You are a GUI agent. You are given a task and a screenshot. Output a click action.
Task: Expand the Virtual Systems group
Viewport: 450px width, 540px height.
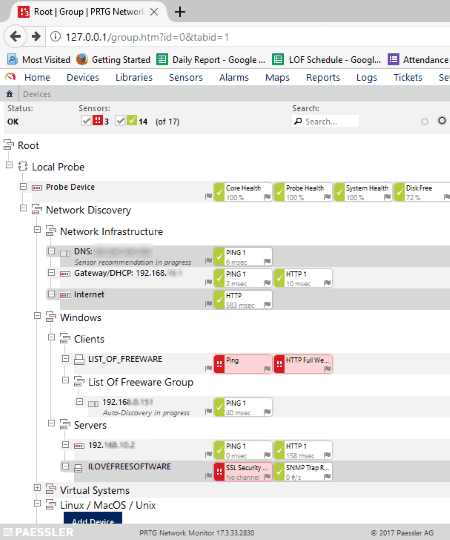click(38, 488)
